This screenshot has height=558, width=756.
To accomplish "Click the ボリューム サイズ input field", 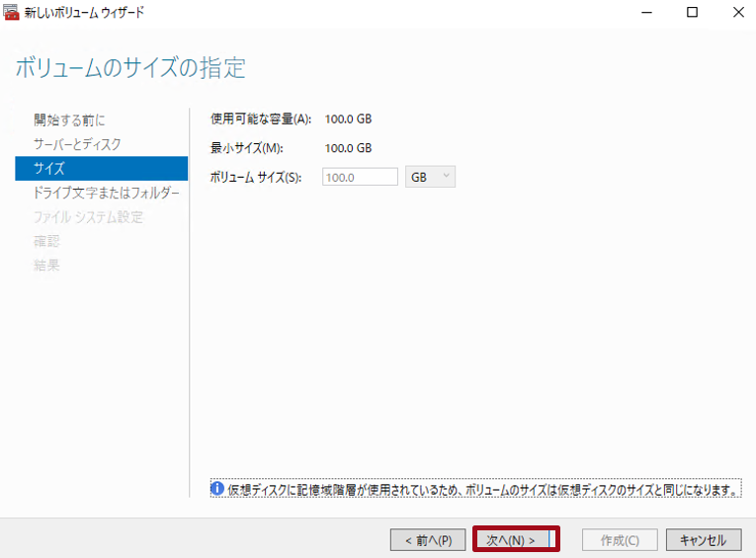I will click(360, 177).
